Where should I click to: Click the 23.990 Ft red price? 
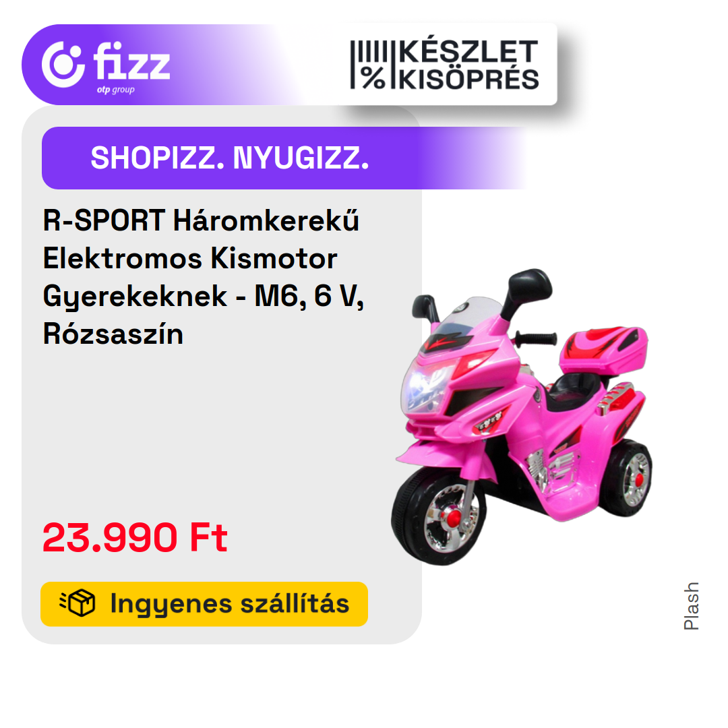135,538
